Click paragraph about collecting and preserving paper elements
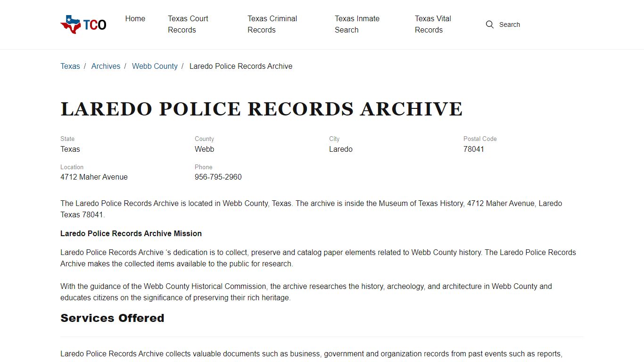This screenshot has width=644, height=362. [x=318, y=258]
